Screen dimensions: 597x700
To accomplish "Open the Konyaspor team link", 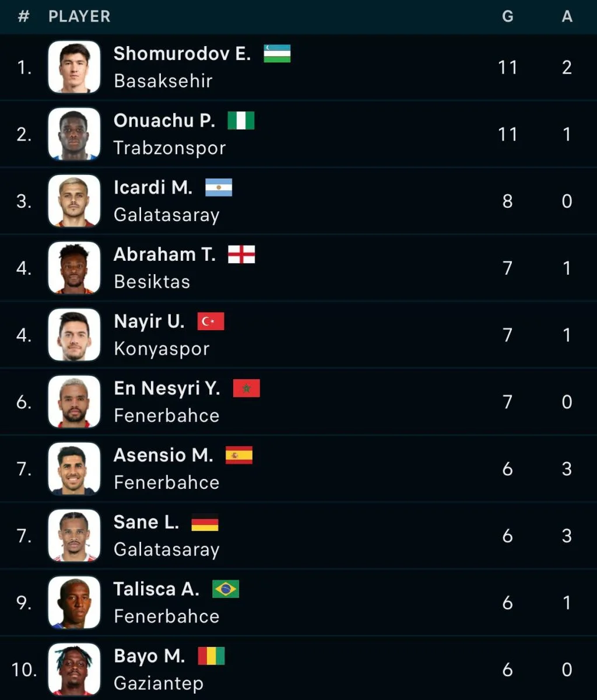I will click(x=161, y=349).
